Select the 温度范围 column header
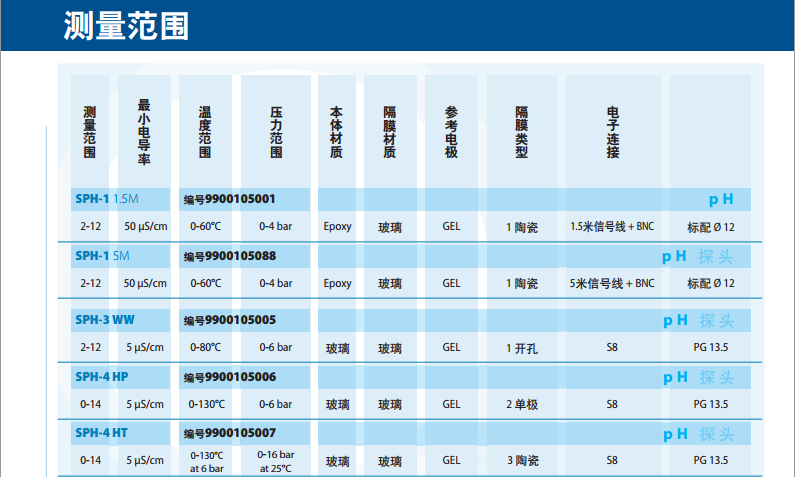 [205, 132]
